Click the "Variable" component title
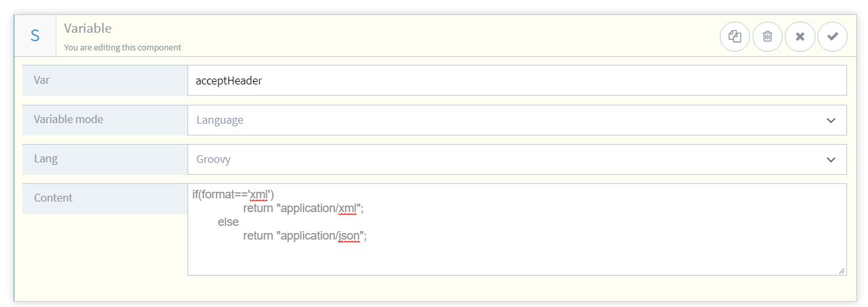This screenshot has width=868, height=307. point(88,28)
